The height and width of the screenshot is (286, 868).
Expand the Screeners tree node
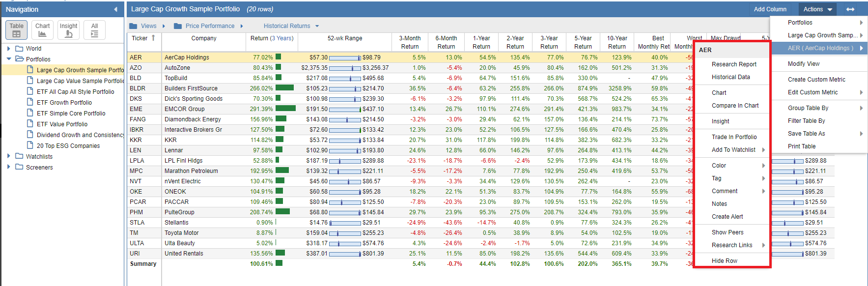(x=9, y=167)
